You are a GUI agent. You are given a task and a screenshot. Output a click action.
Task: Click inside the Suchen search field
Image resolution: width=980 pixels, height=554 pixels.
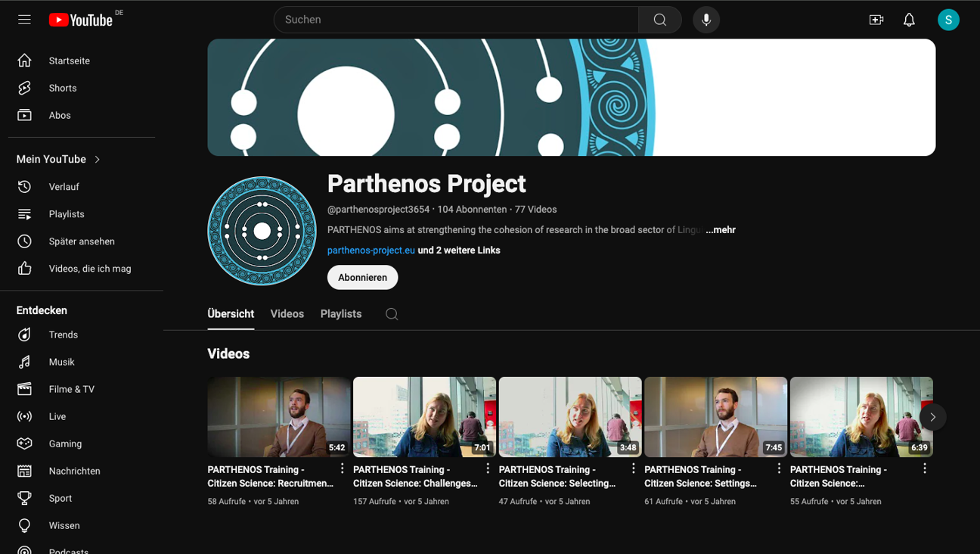click(x=454, y=19)
